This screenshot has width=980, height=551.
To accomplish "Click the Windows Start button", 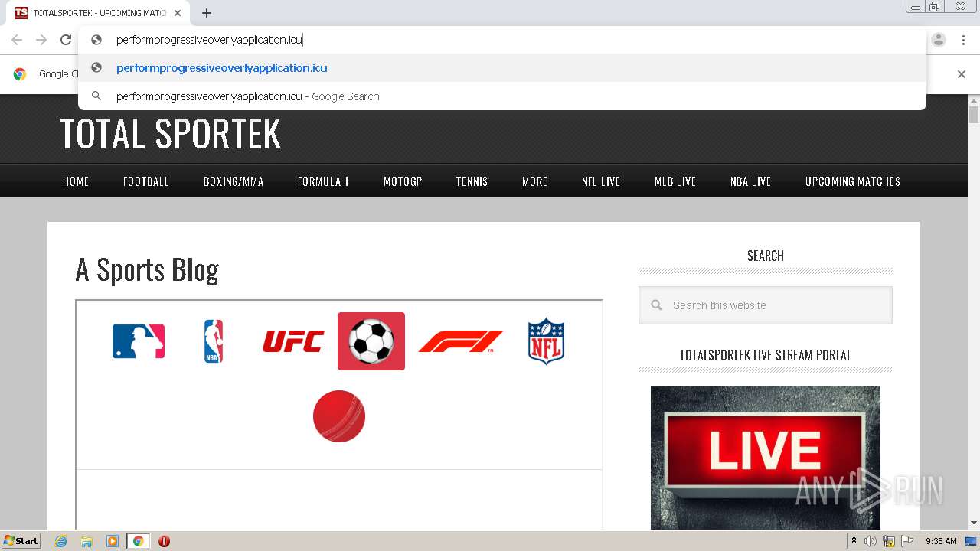I will pos(21,541).
